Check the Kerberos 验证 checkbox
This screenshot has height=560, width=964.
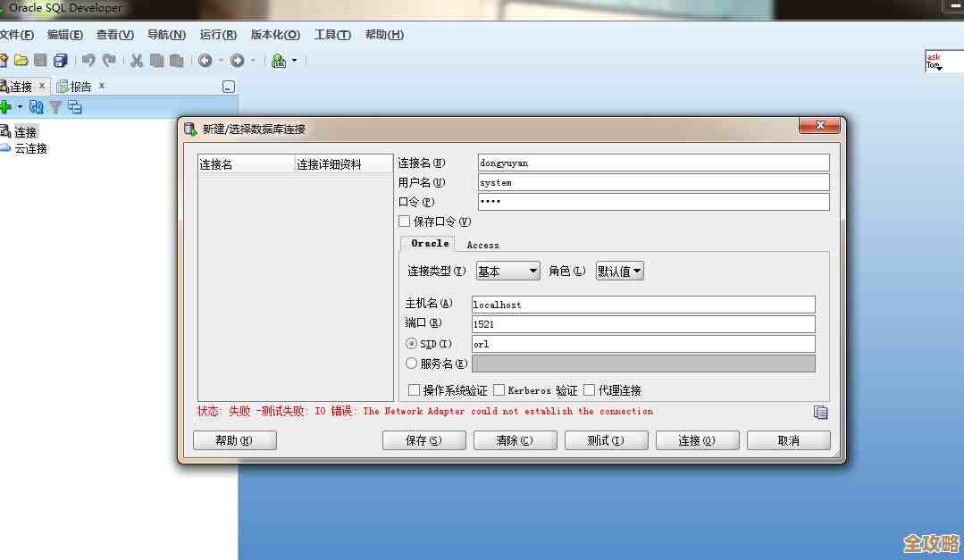click(x=499, y=389)
